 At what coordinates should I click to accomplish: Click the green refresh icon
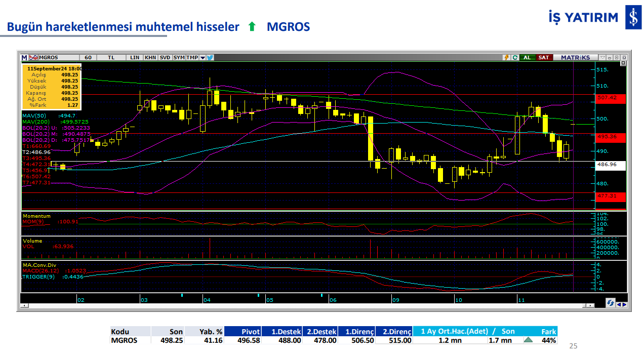515,57
